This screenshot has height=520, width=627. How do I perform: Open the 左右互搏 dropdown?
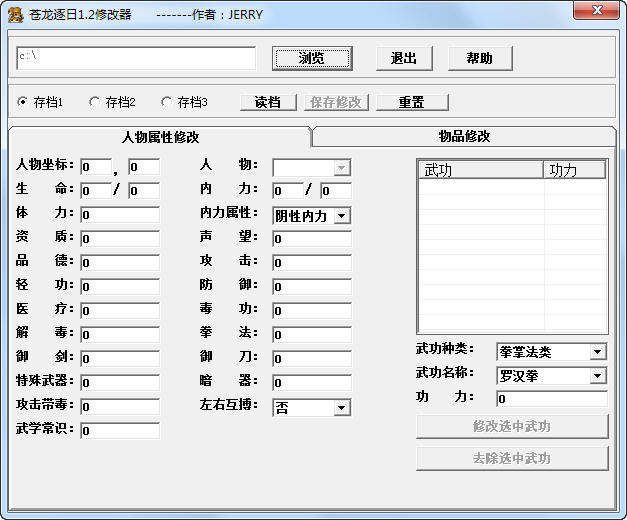[341, 408]
